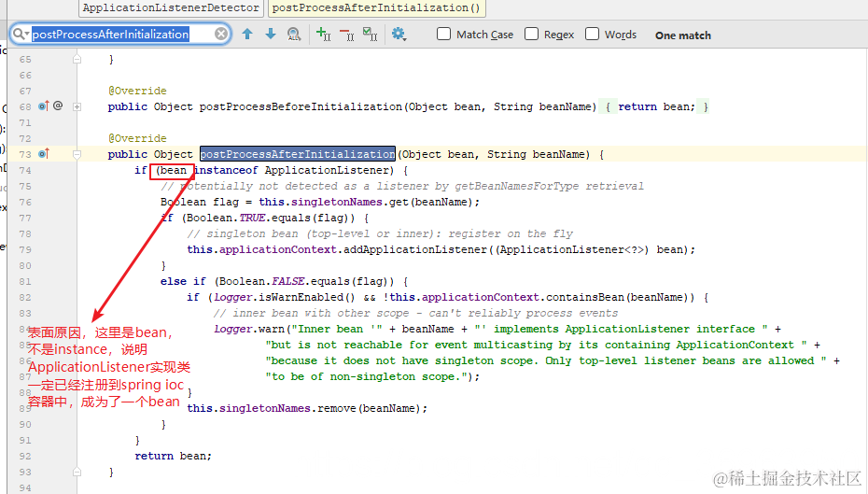The image size is (868, 494).
Task: Add selection for next occurrence icon
Action: coord(323,35)
